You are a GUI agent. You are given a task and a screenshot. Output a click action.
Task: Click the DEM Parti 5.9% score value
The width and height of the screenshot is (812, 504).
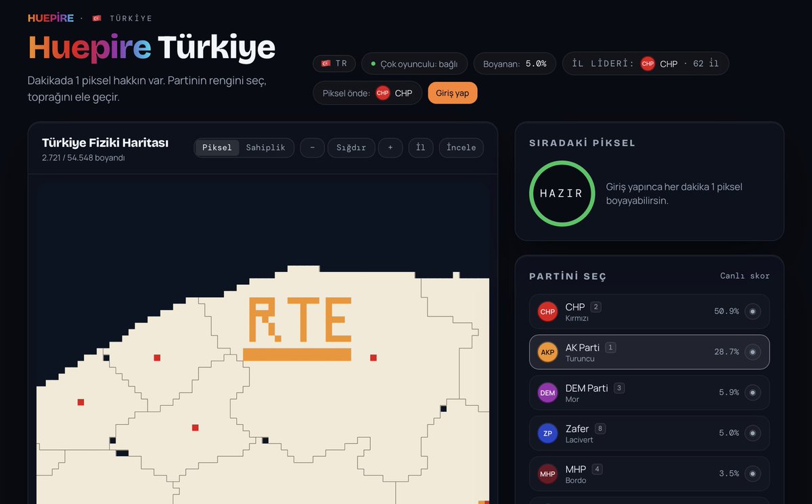[729, 392]
